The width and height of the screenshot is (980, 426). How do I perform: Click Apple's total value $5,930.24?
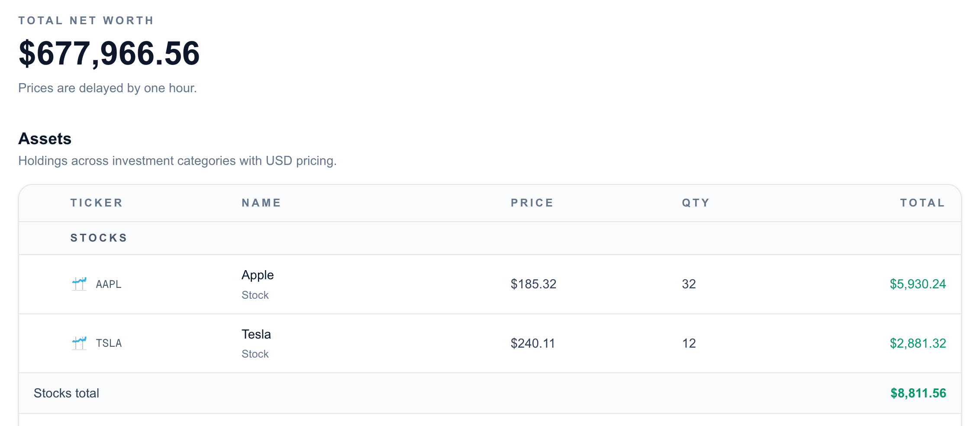pos(918,284)
